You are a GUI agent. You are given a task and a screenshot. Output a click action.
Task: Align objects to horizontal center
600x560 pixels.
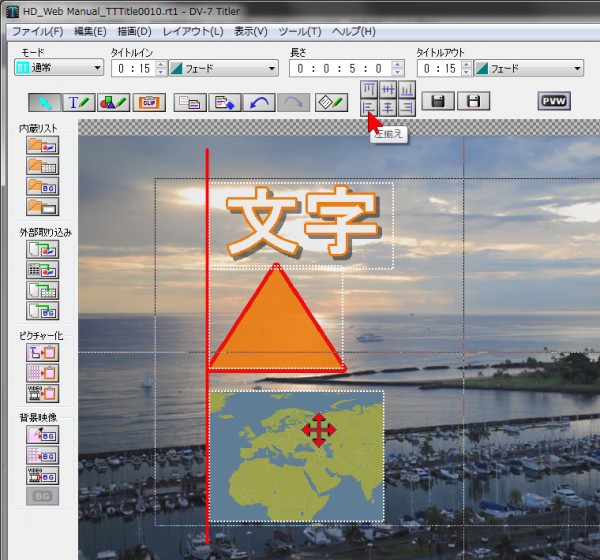[388, 108]
